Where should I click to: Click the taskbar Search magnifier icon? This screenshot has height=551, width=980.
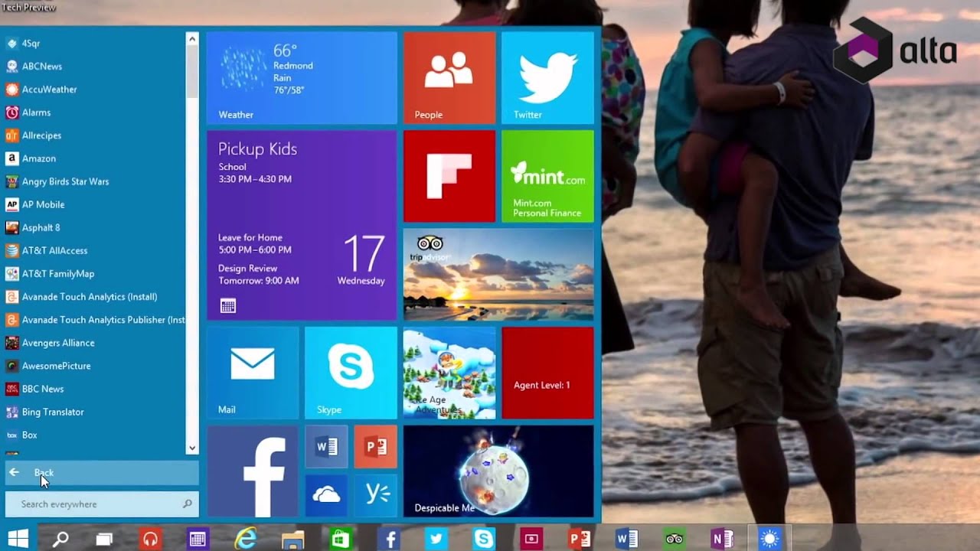click(x=60, y=539)
